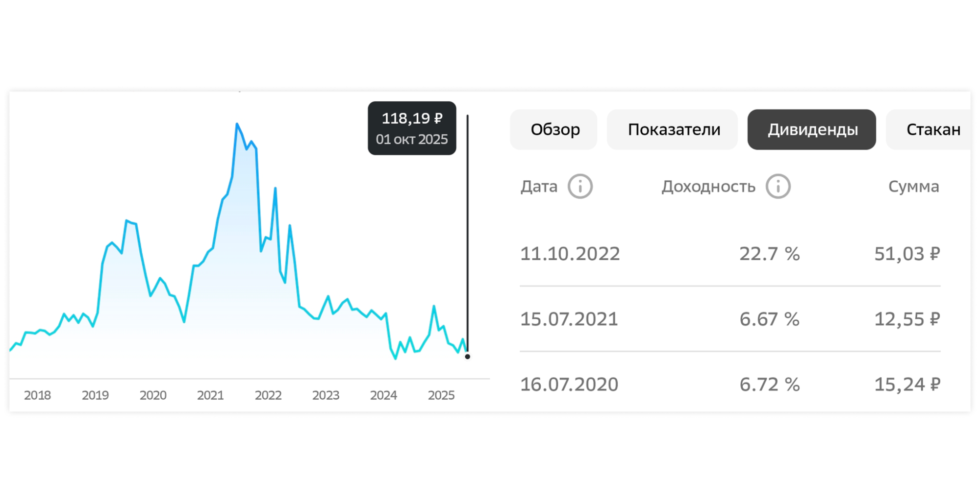The height and width of the screenshot is (503, 980).
Task: Click the 16.07.2020 dividend date
Action: (569, 384)
